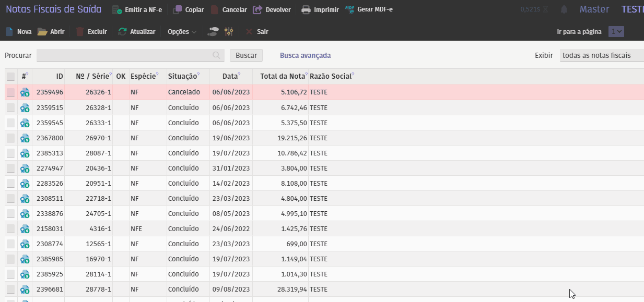
Task: Check the box for invoice ID 2385985
Action: (x=10, y=259)
